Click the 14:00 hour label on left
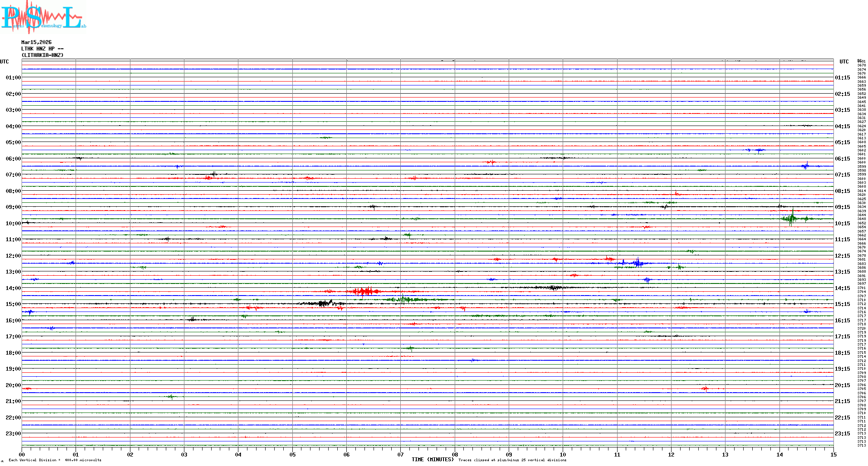 tap(13, 288)
